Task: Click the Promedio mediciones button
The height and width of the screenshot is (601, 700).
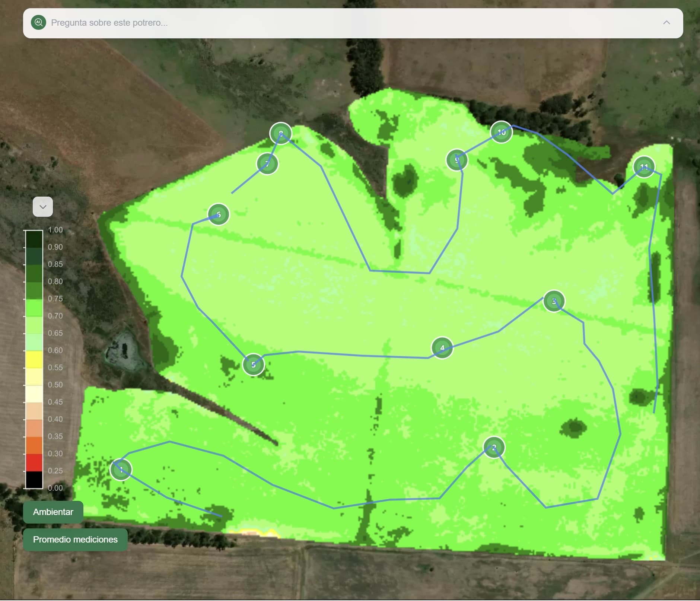Action: click(x=75, y=540)
